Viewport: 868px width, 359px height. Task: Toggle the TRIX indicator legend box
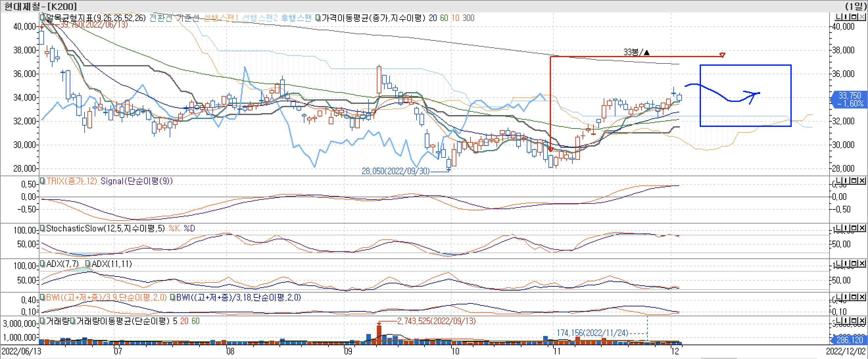[x=42, y=181]
